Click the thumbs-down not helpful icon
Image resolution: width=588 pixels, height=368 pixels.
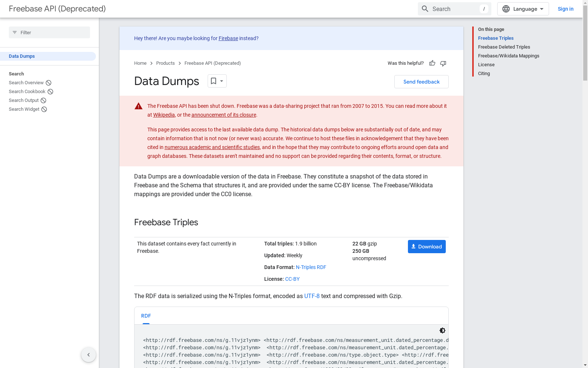(x=443, y=63)
